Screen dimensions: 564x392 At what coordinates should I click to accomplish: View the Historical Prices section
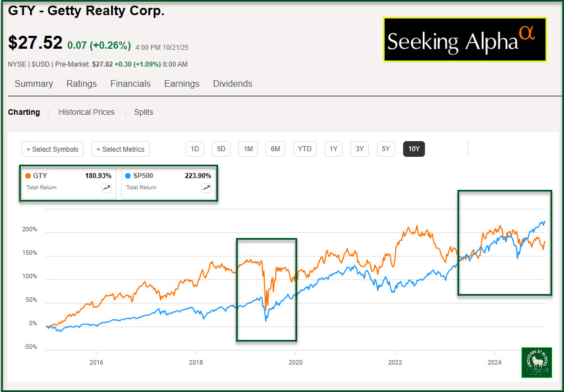[x=86, y=112]
